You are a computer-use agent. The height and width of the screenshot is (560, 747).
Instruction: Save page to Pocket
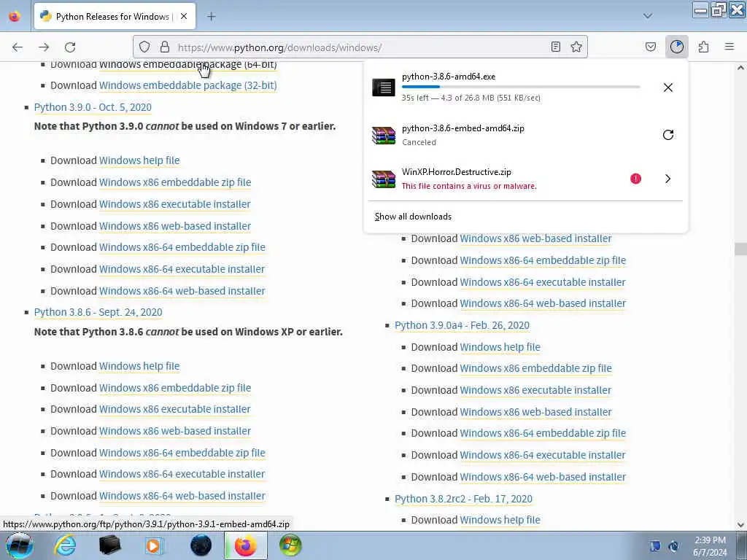650,47
